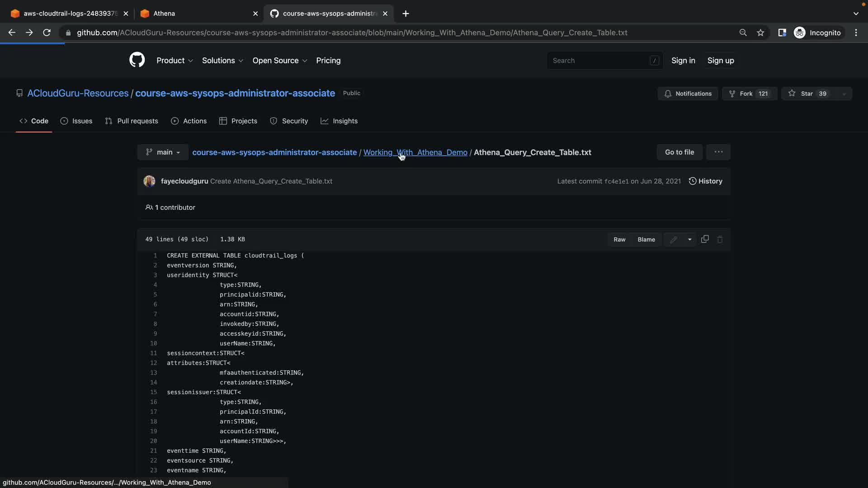Switch to the Pull requests tab
The width and height of the screenshot is (868, 488).
coord(132,121)
